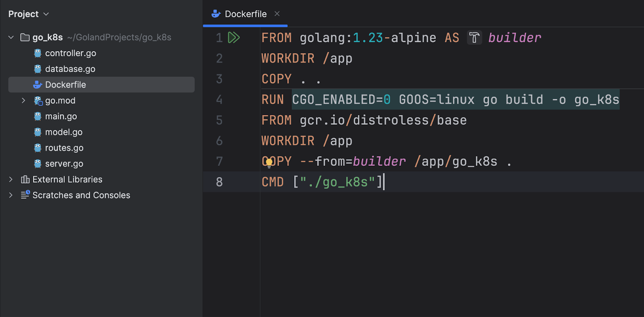This screenshot has width=644, height=317.
Task: Click the go_k8s project root name
Action: coord(47,37)
